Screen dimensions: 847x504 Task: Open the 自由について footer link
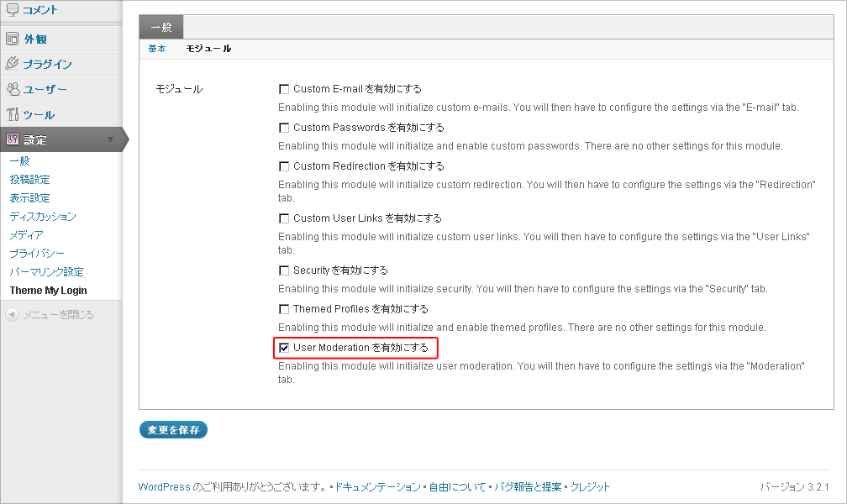coord(457,486)
